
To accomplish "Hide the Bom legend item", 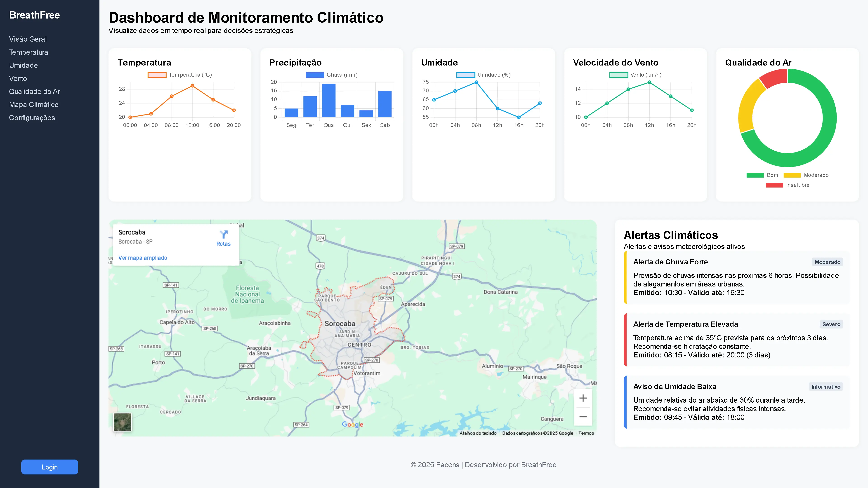I will pyautogui.click(x=755, y=175).
